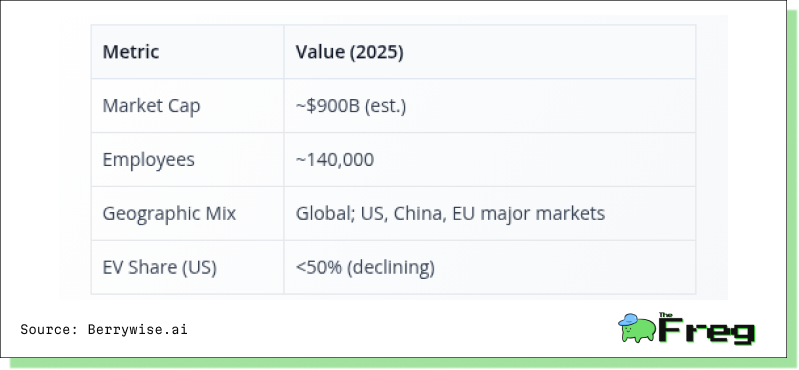Click the Freg logo text
799x370 pixels.
coord(707,330)
